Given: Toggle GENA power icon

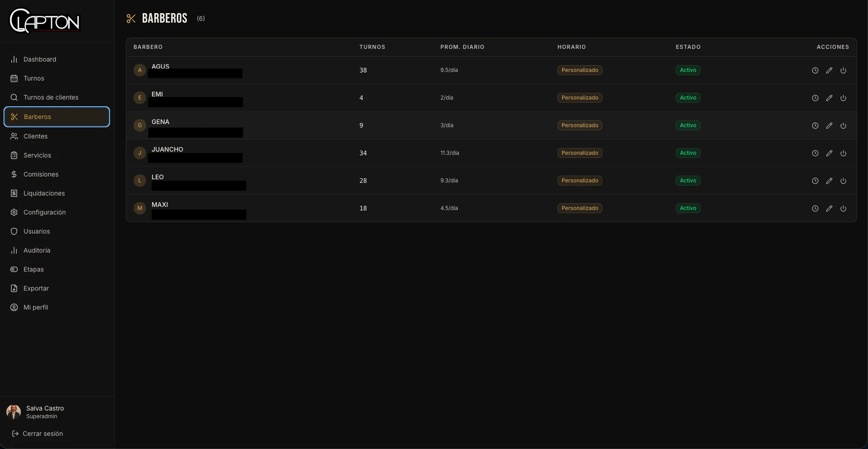Looking at the screenshot, I should click(x=843, y=126).
